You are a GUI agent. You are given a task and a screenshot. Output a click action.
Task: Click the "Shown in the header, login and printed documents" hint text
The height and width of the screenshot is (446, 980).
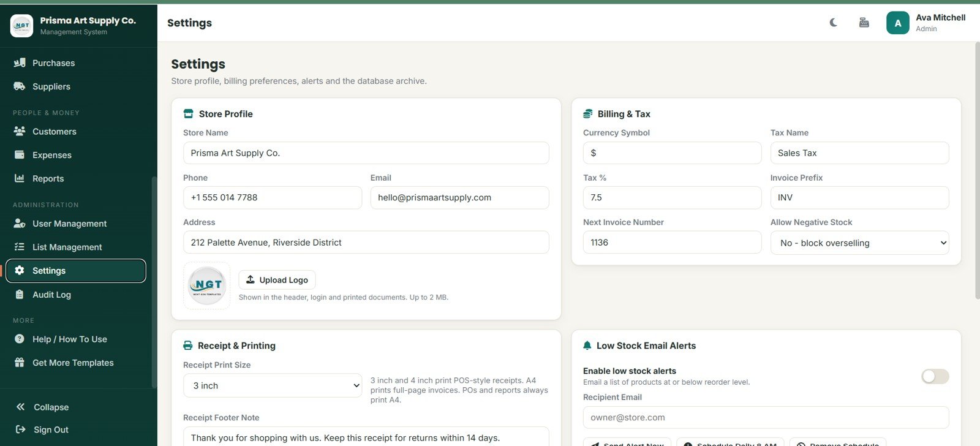point(344,297)
